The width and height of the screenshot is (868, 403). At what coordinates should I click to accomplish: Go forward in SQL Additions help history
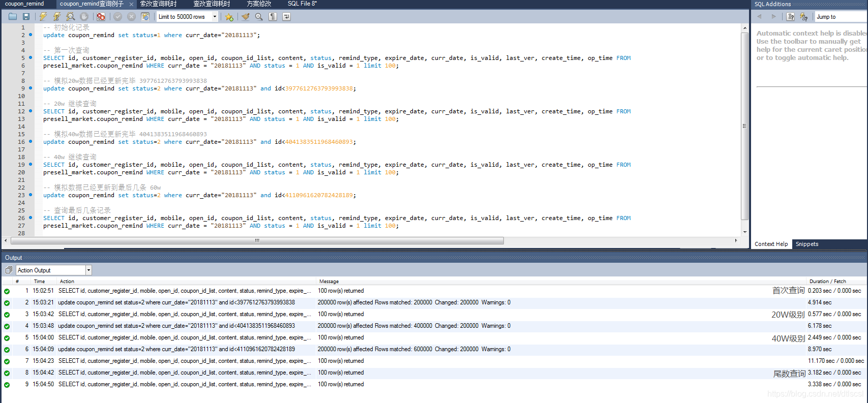point(774,17)
